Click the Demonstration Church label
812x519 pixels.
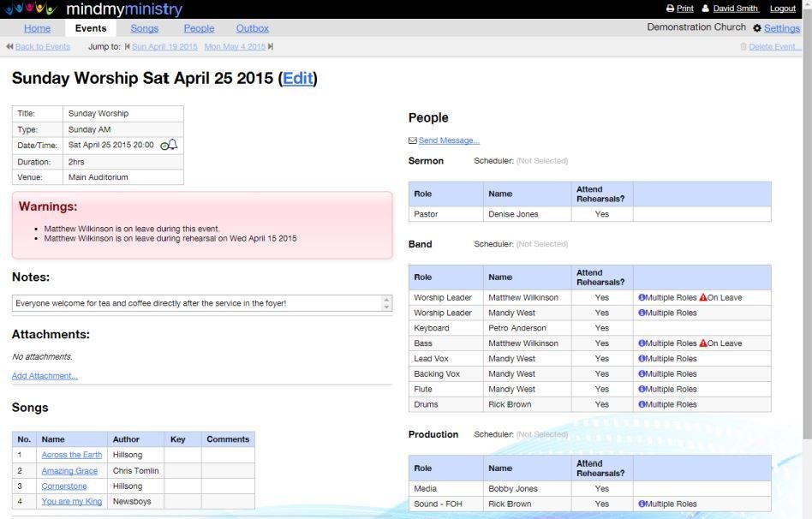[x=696, y=27]
